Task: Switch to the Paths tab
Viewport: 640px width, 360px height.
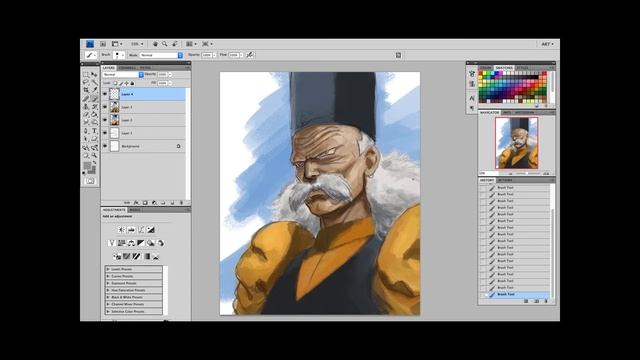Action: [x=145, y=68]
